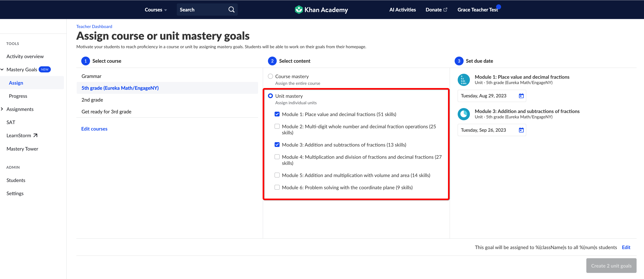This screenshot has width=644, height=279.
Task: Check Module 2: Multi-digit whole number operations
Action: tap(277, 127)
